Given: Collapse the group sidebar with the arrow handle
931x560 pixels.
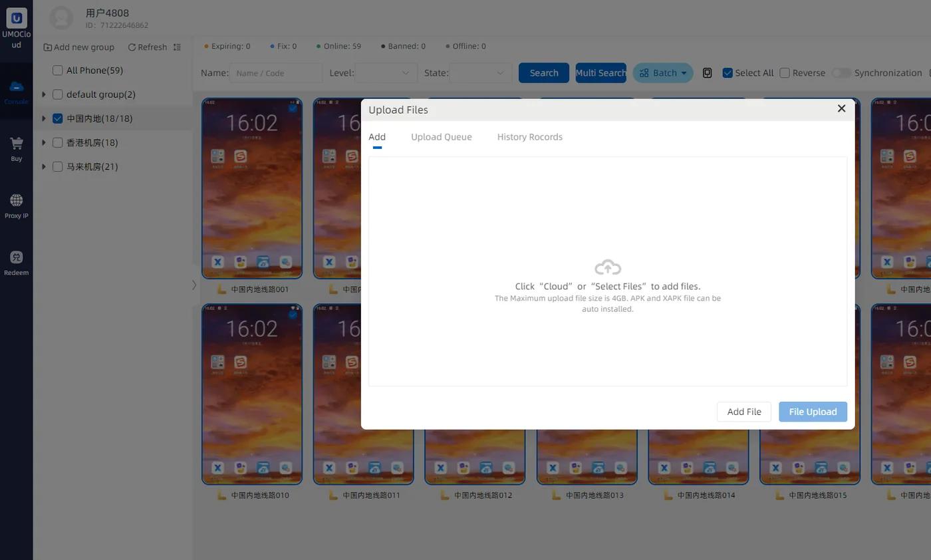Looking at the screenshot, I should 194,285.
